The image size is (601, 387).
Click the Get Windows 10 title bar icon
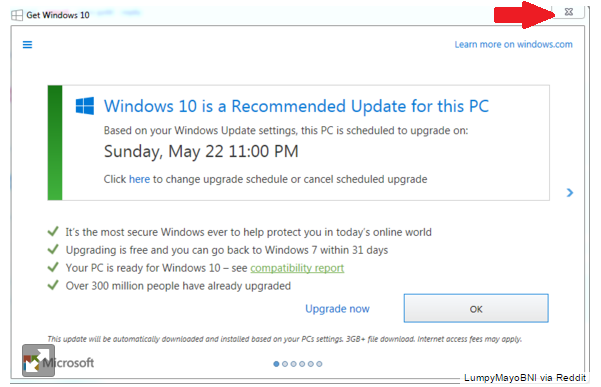17,15
